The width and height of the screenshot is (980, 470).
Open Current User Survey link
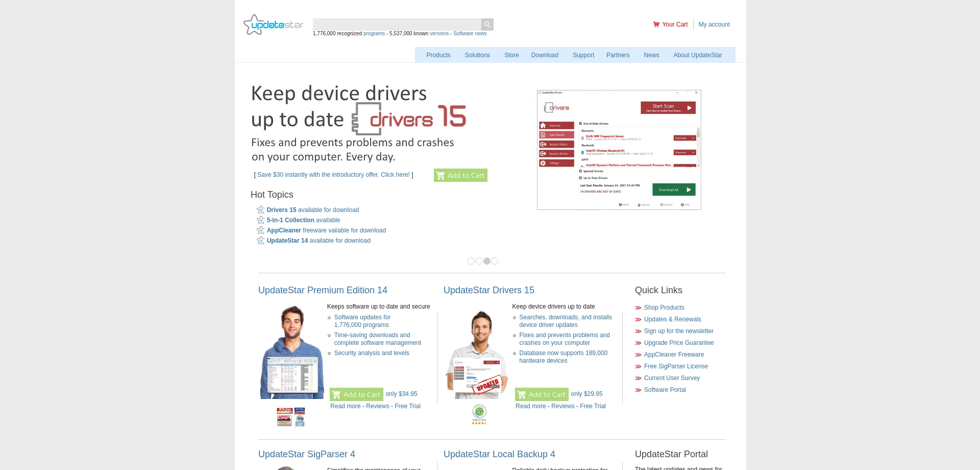click(x=672, y=378)
